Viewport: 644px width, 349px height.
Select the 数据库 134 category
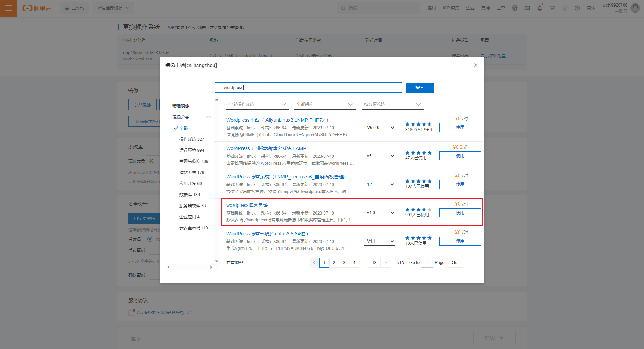pyautogui.click(x=189, y=195)
